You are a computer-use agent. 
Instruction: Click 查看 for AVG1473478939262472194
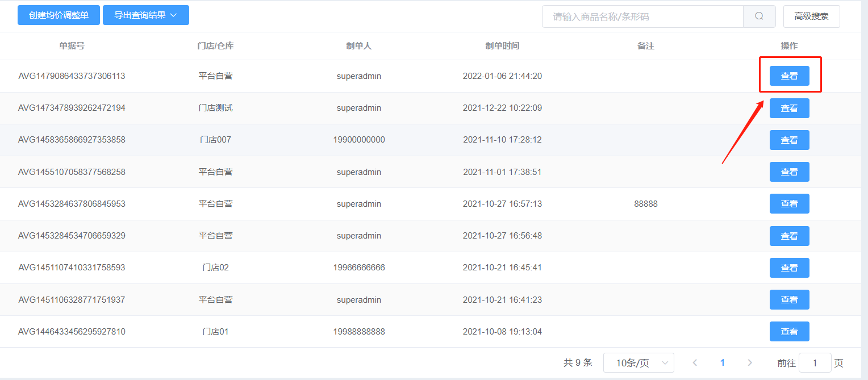(x=789, y=108)
